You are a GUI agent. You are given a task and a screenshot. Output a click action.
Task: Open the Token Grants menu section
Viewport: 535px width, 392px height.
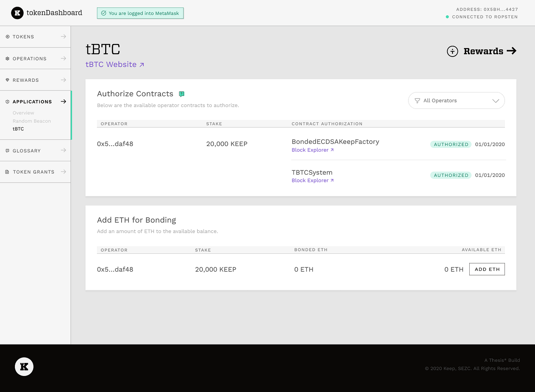[x=35, y=172]
